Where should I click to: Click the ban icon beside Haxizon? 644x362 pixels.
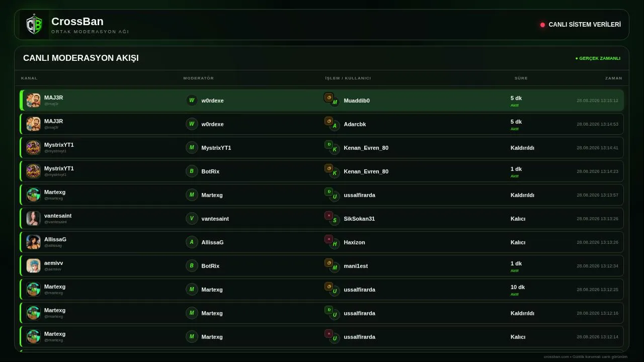329,239
